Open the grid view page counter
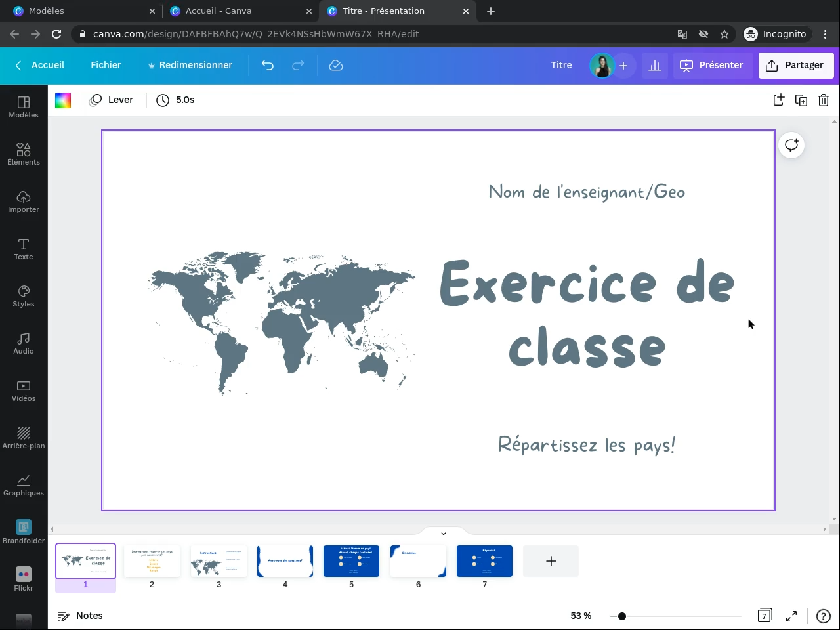Image resolution: width=840 pixels, height=630 pixels. pos(765,616)
